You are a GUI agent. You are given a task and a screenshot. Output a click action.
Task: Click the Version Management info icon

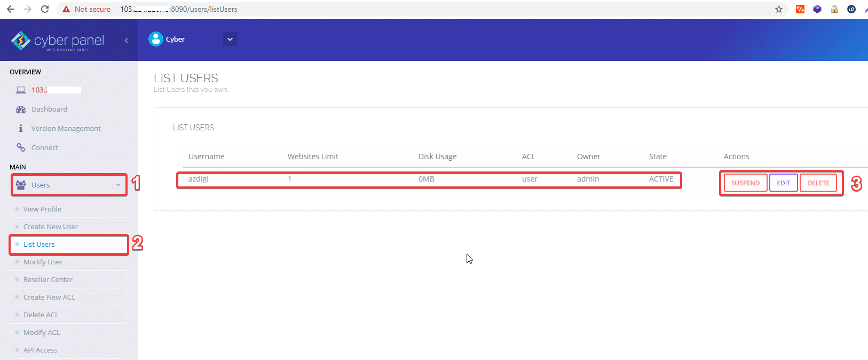(21, 129)
